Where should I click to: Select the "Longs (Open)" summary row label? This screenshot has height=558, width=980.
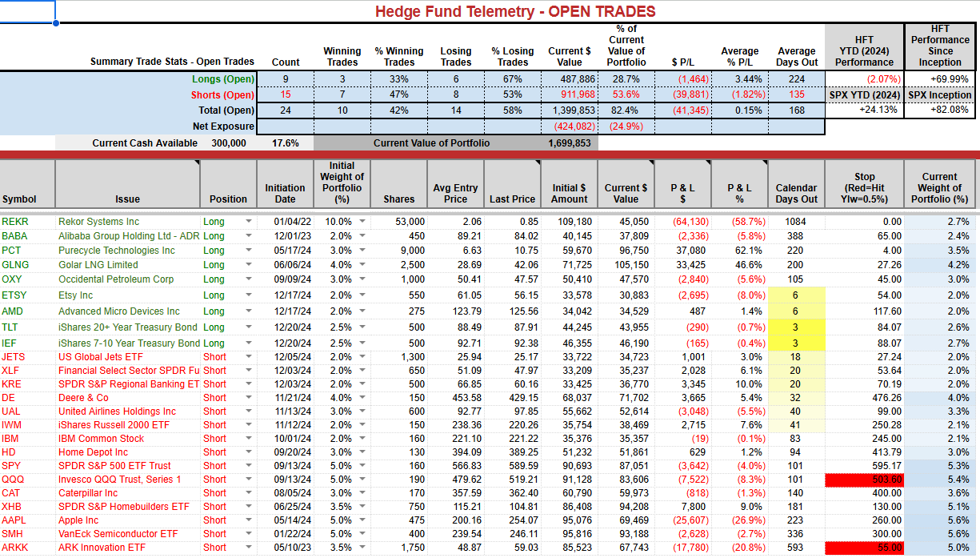coord(223,79)
